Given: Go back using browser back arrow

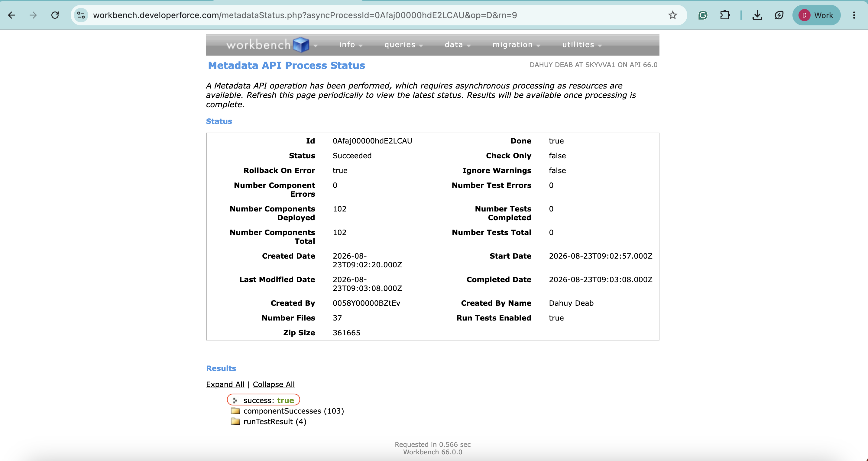Looking at the screenshot, I should click(11, 15).
